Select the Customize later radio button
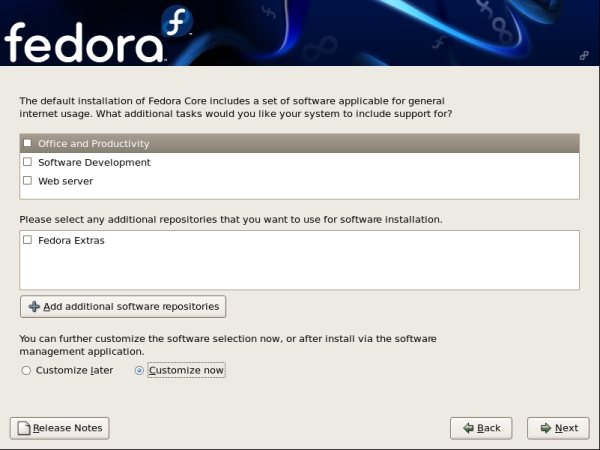The image size is (600, 450). [26, 370]
